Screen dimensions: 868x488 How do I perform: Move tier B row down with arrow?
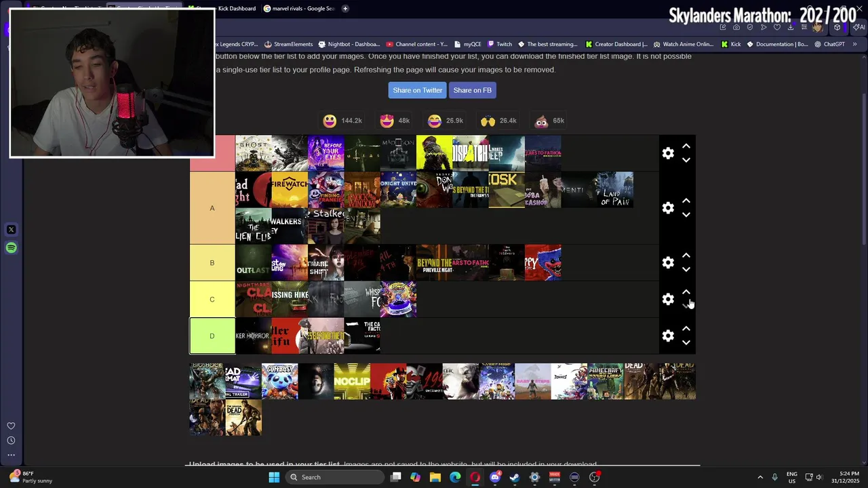686,270
